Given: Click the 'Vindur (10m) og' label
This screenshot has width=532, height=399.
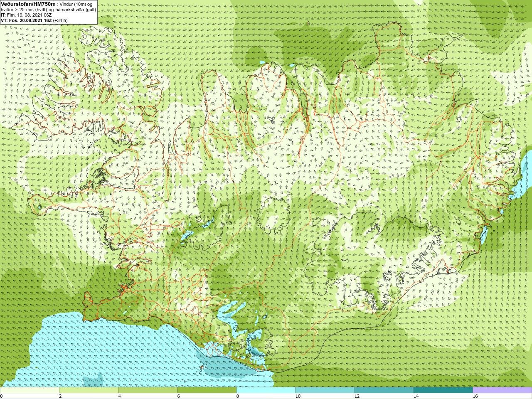Looking at the screenshot, I should tap(76, 4).
